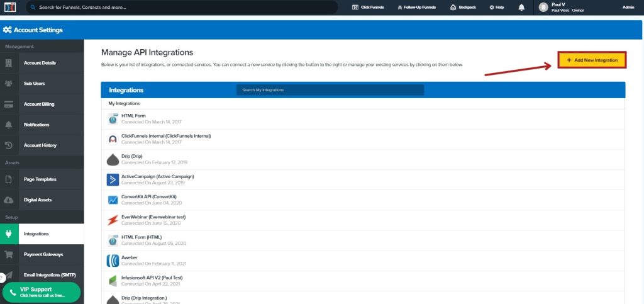Click the Drip Integration droplet icon

point(113,300)
